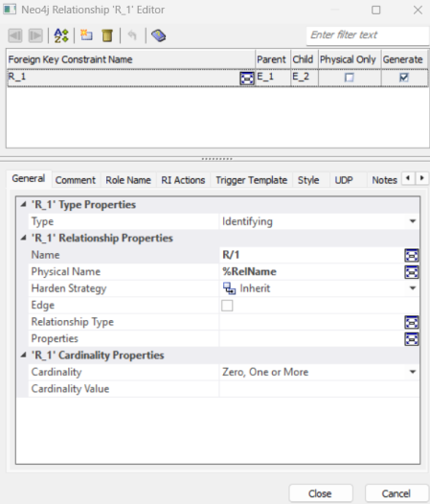Maximize the Relationship Editor window
The image size is (430, 504).
[375, 10]
